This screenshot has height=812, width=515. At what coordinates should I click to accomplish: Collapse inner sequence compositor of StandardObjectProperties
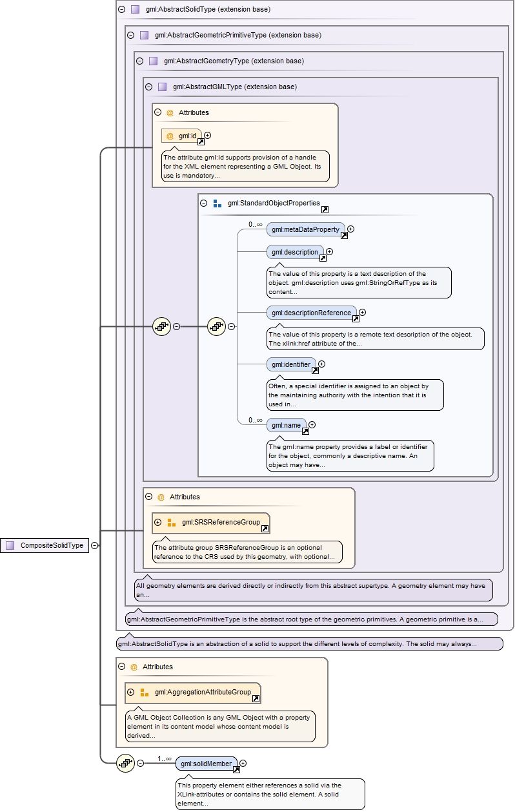coord(232,327)
